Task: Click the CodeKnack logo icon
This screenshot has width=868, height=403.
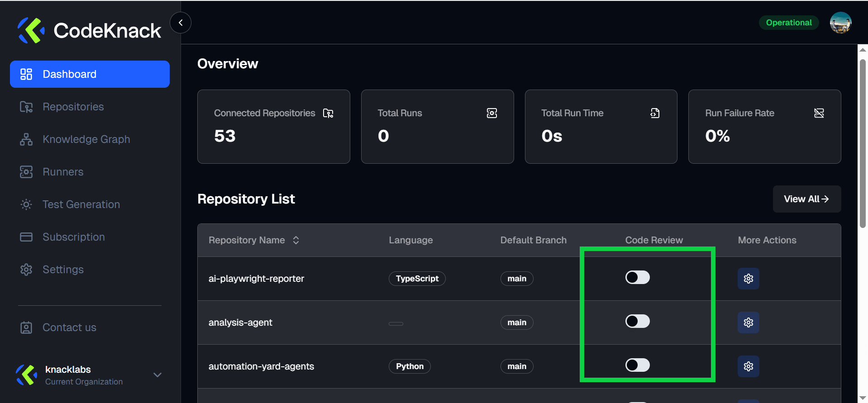Action: click(31, 30)
